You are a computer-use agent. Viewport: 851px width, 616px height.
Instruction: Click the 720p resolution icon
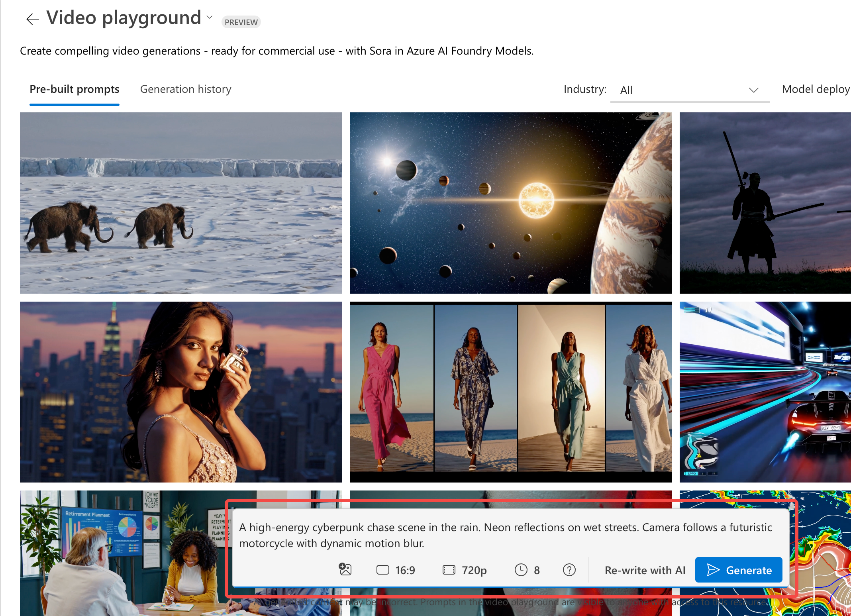point(449,570)
